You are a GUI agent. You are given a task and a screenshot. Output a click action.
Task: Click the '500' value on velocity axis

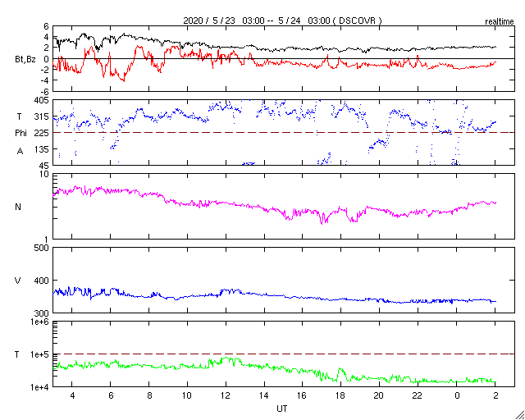point(42,248)
